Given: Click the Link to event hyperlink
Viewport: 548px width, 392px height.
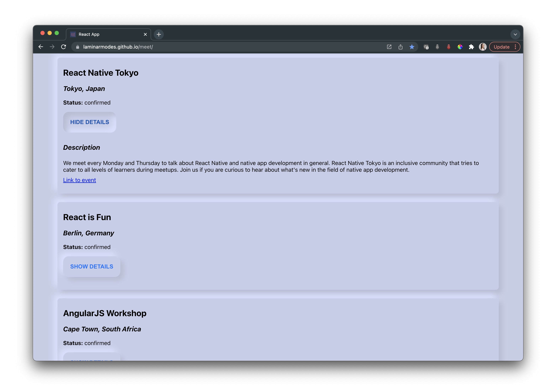Looking at the screenshot, I should click(80, 180).
